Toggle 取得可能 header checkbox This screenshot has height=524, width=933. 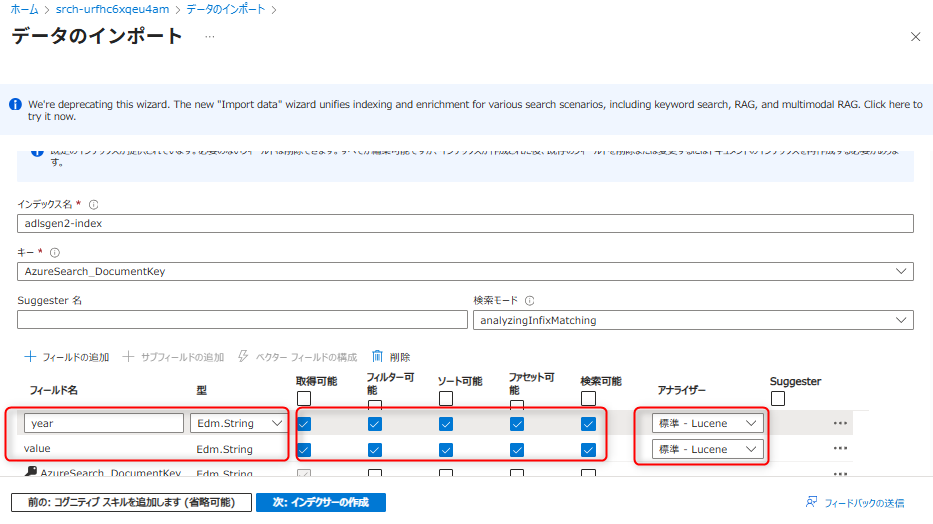pyautogui.click(x=304, y=399)
